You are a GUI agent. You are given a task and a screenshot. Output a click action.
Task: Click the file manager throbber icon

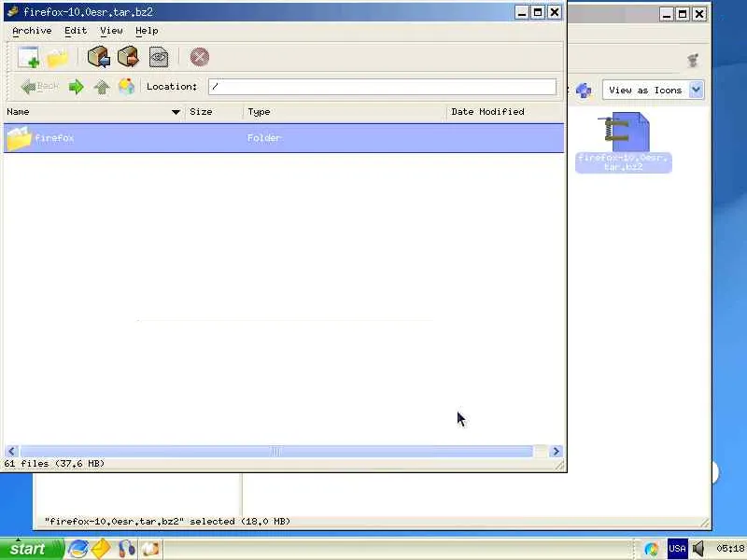[x=693, y=61]
